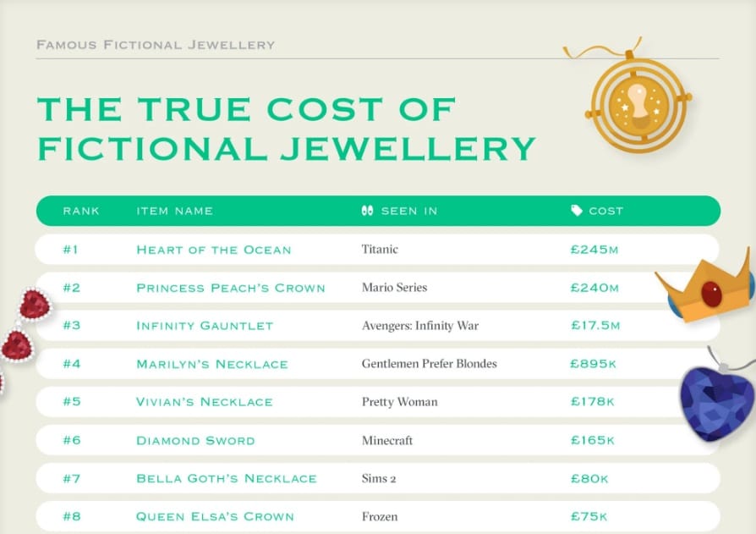Select Bella Goth's Necklace entry
Viewport: 756px width, 534px height.
click(227, 478)
